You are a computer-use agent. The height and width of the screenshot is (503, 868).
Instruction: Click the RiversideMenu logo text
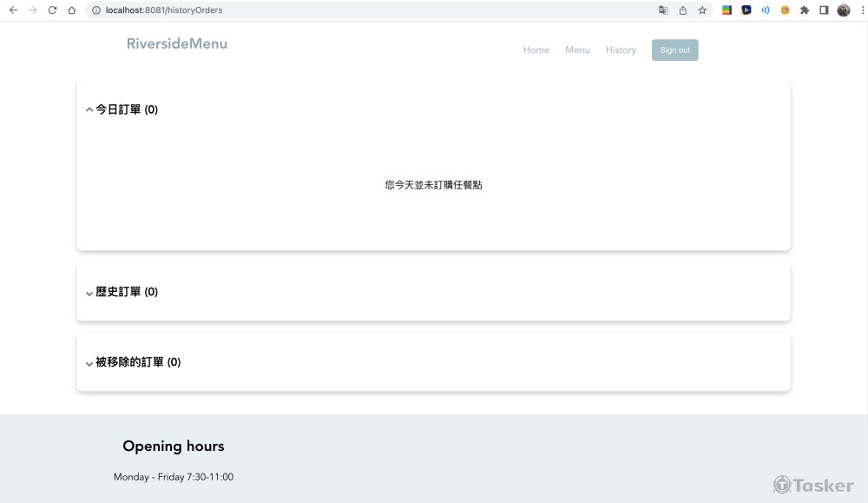[177, 44]
